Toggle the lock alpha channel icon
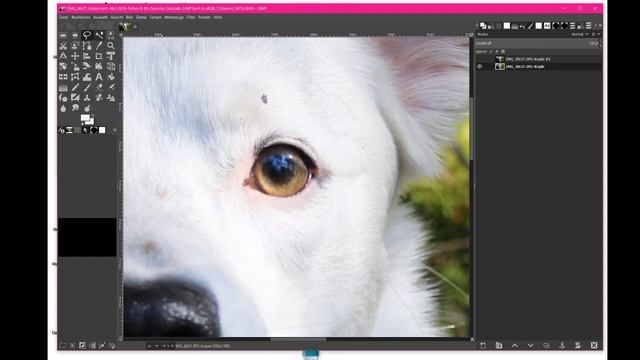 pos(503,51)
